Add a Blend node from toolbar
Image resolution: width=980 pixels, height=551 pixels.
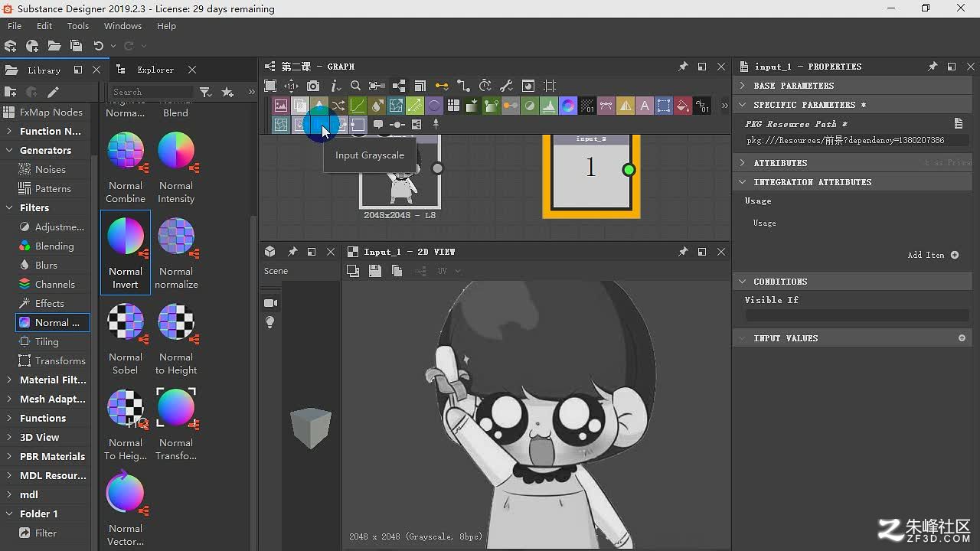(300, 106)
